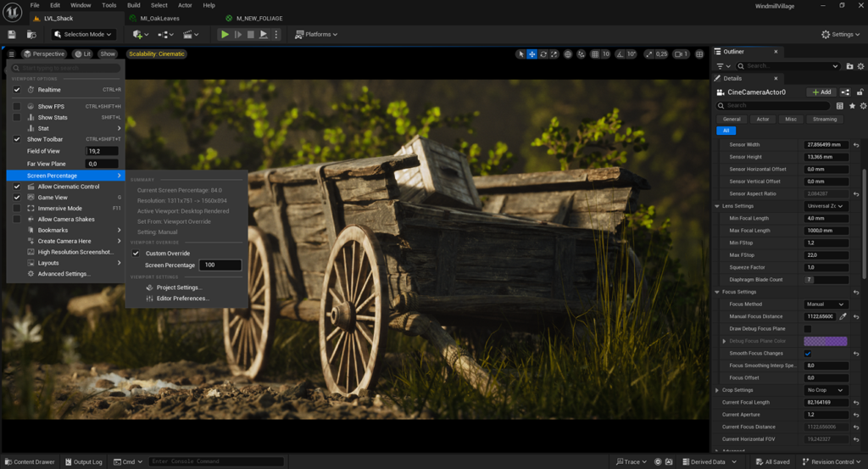The image size is (868, 469).
Task: Enable the Show Stats checkbox
Action: [17, 117]
